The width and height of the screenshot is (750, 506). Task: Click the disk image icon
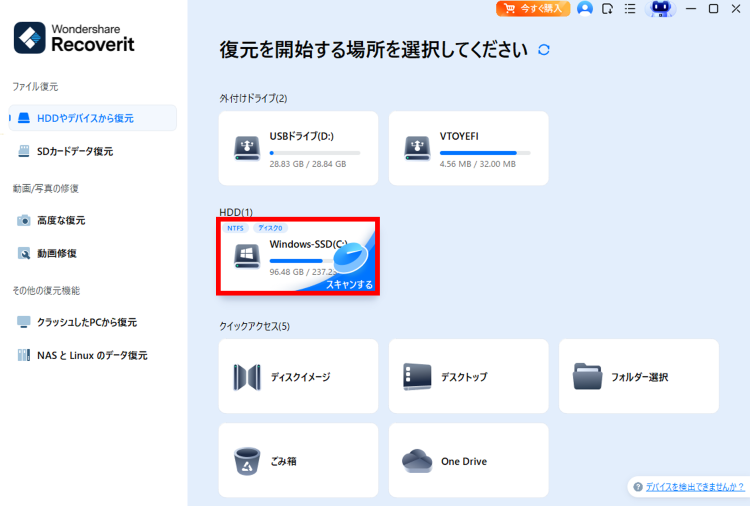coord(247,377)
